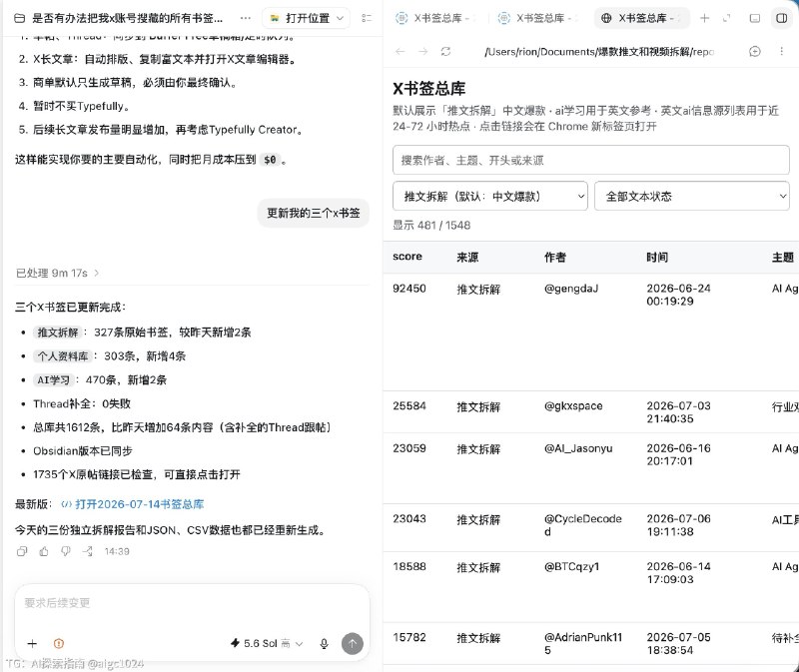
Task: Switch to the second X书签总库 tab
Action: tap(537, 18)
